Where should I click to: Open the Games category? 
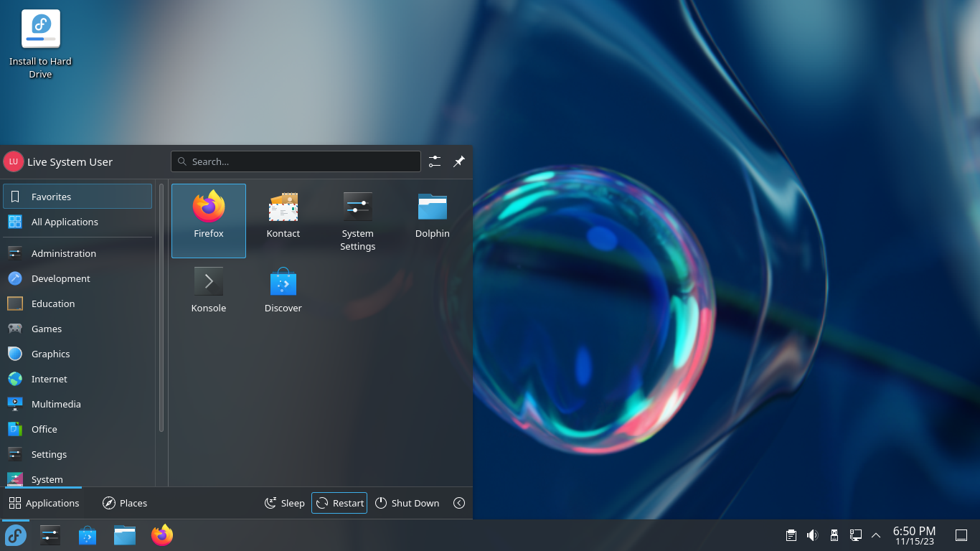coord(77,329)
